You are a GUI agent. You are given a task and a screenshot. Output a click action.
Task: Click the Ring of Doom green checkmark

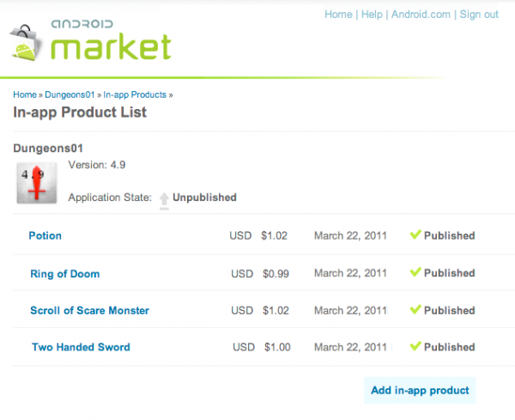coord(415,273)
